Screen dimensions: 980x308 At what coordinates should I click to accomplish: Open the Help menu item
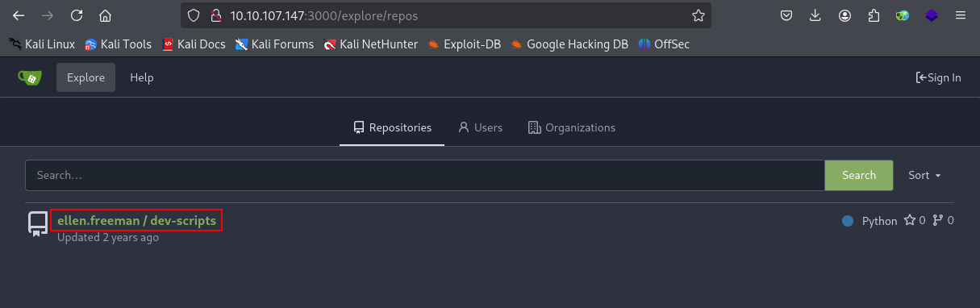tap(142, 77)
